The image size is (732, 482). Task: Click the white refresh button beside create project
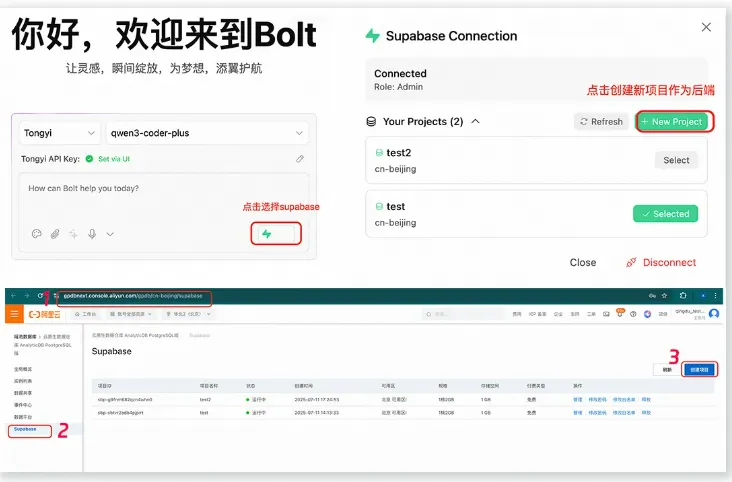point(667,369)
